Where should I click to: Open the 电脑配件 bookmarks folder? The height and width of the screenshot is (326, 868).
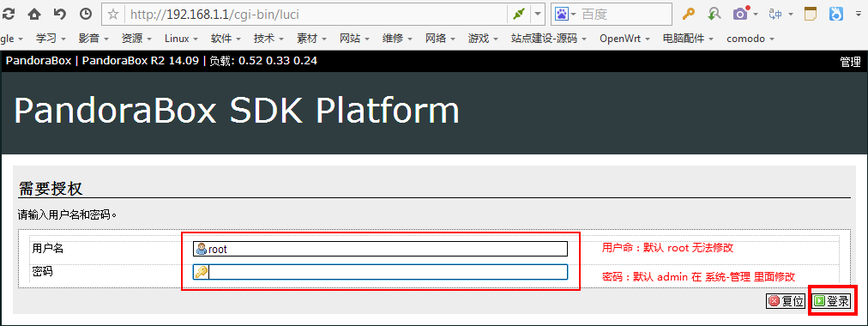(x=689, y=39)
